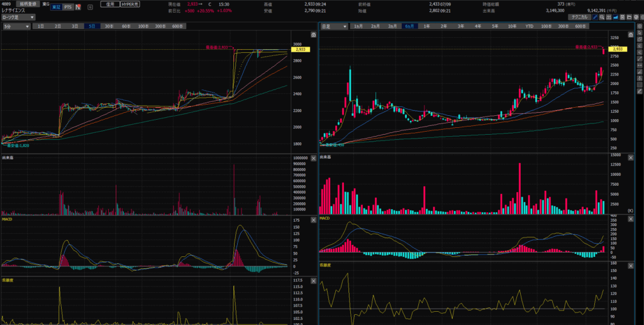Image resolution: width=644 pixels, height=325 pixels.
Task: Select the 10年 range tab
Action: click(x=512, y=26)
